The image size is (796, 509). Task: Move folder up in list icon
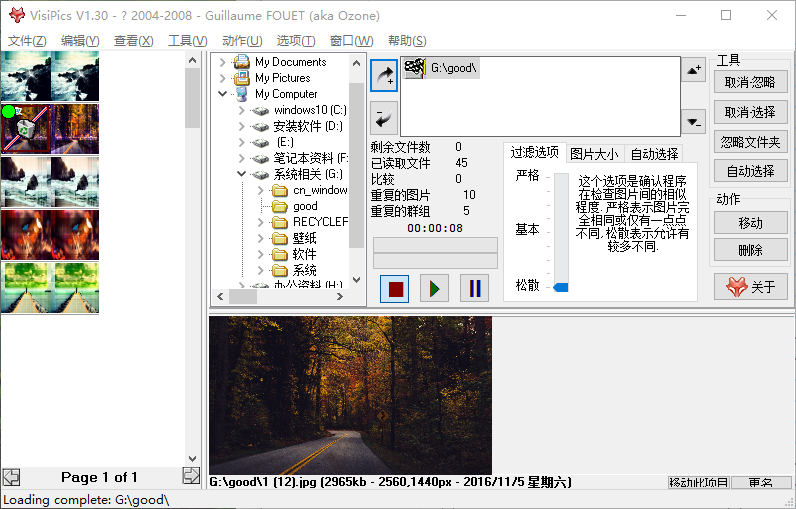coord(695,71)
